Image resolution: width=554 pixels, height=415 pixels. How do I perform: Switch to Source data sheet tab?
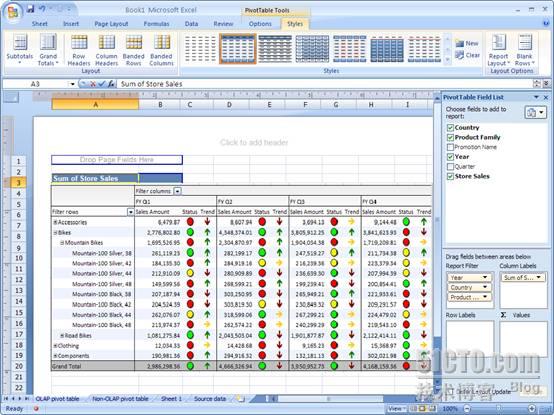coord(210,399)
